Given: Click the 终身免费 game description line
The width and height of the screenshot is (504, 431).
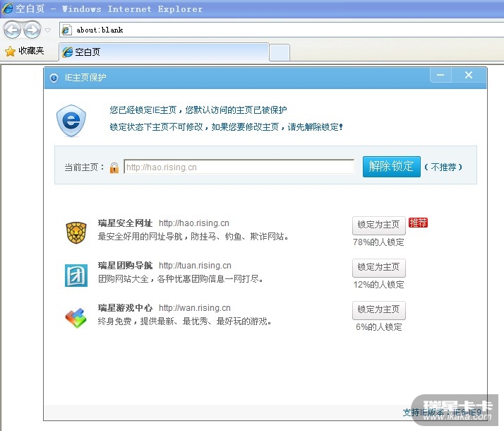Looking at the screenshot, I should click(185, 321).
